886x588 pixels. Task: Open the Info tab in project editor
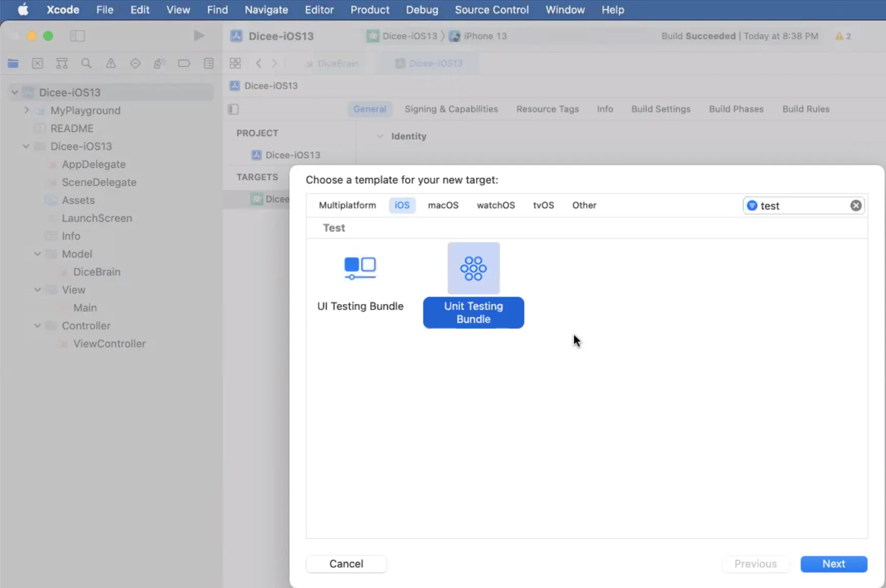point(605,109)
